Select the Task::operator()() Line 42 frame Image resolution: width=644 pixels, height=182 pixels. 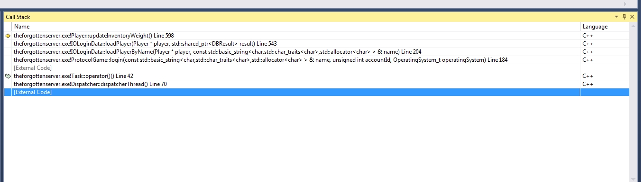[317, 76]
